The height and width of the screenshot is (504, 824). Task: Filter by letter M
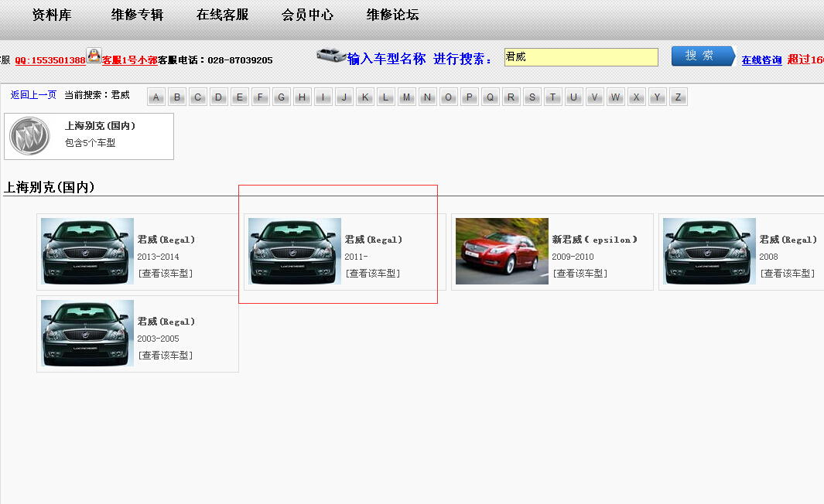(x=407, y=97)
